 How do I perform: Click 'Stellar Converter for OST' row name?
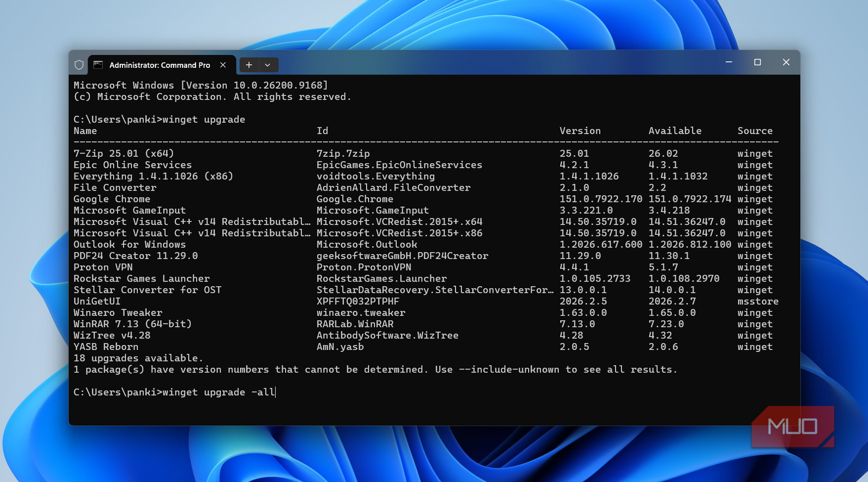tap(147, 290)
